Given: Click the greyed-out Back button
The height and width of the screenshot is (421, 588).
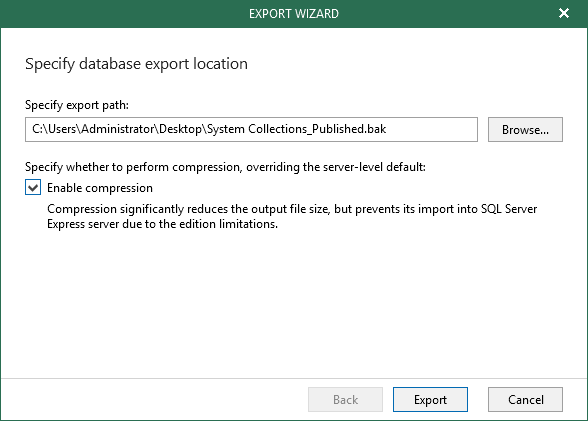Looking at the screenshot, I should coord(345,400).
